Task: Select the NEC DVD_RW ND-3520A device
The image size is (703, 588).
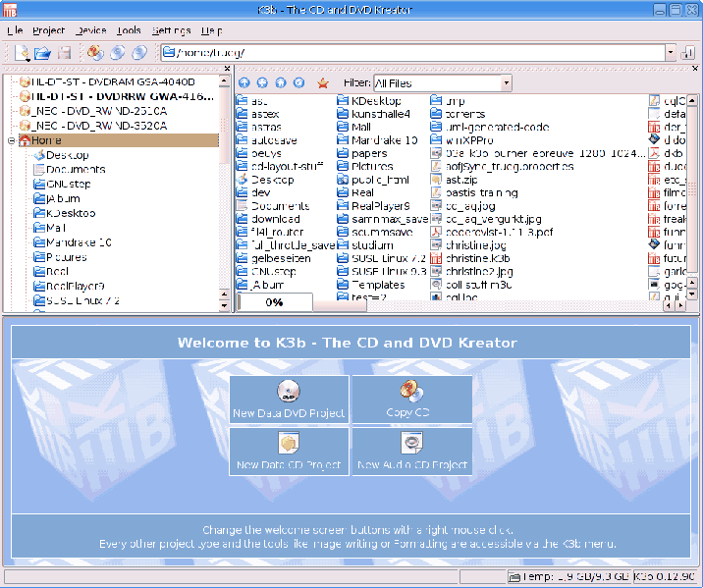Action: pyautogui.click(x=99, y=126)
